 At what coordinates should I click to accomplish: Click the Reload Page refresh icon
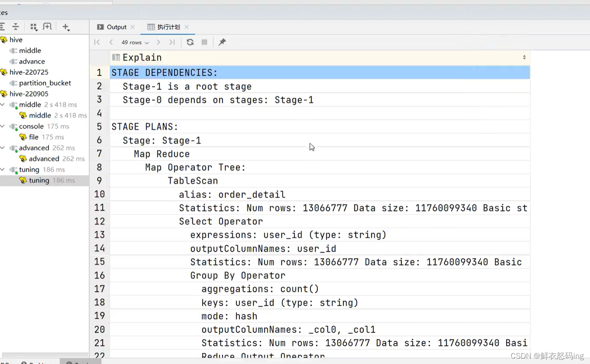click(x=190, y=42)
